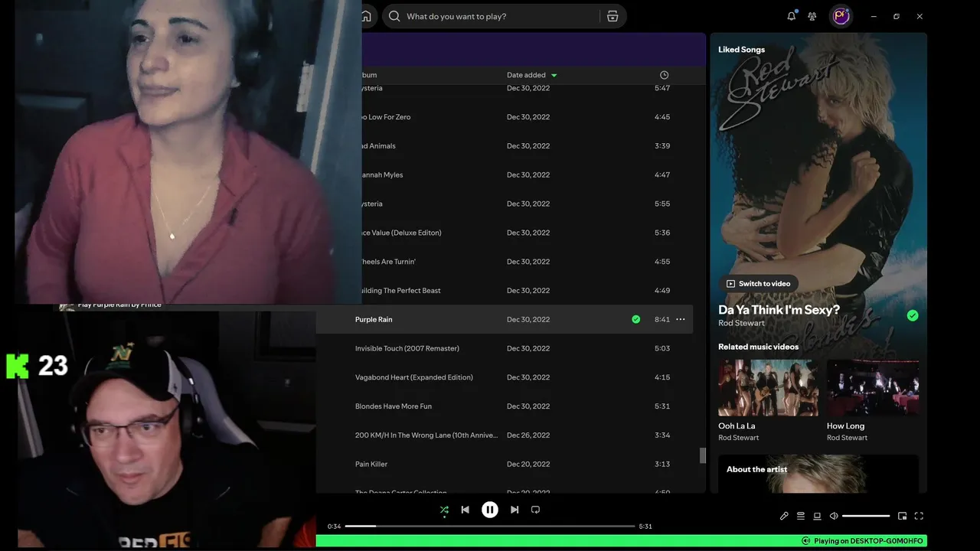The image size is (980, 551).
Task: Click Playing on DESKTOP-G0M0HFO bar
Action: point(622,541)
